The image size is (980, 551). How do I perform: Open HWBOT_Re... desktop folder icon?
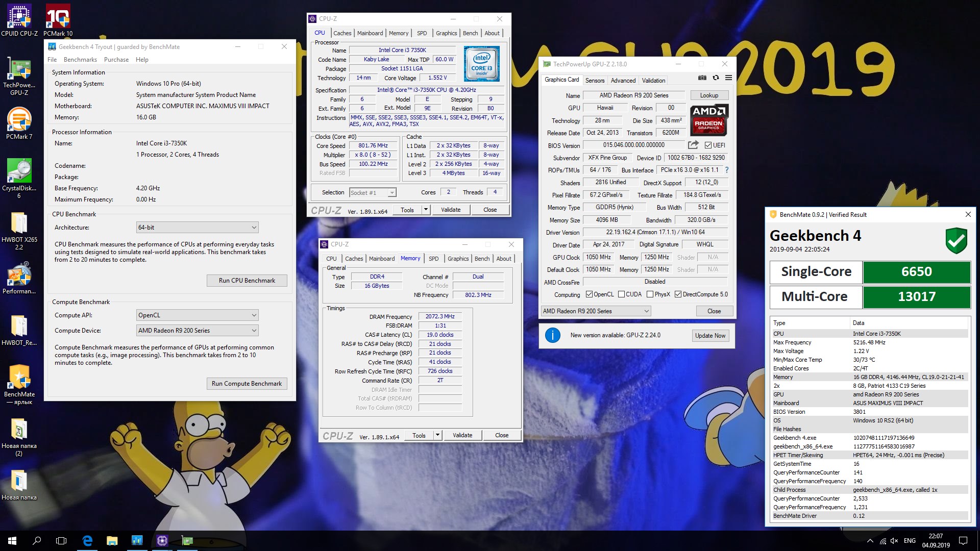click(19, 330)
